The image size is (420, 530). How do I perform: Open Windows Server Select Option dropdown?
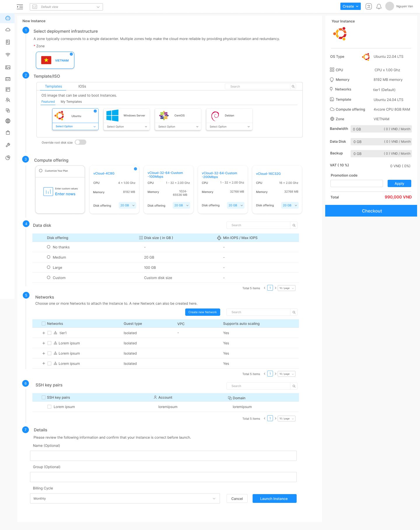click(127, 127)
